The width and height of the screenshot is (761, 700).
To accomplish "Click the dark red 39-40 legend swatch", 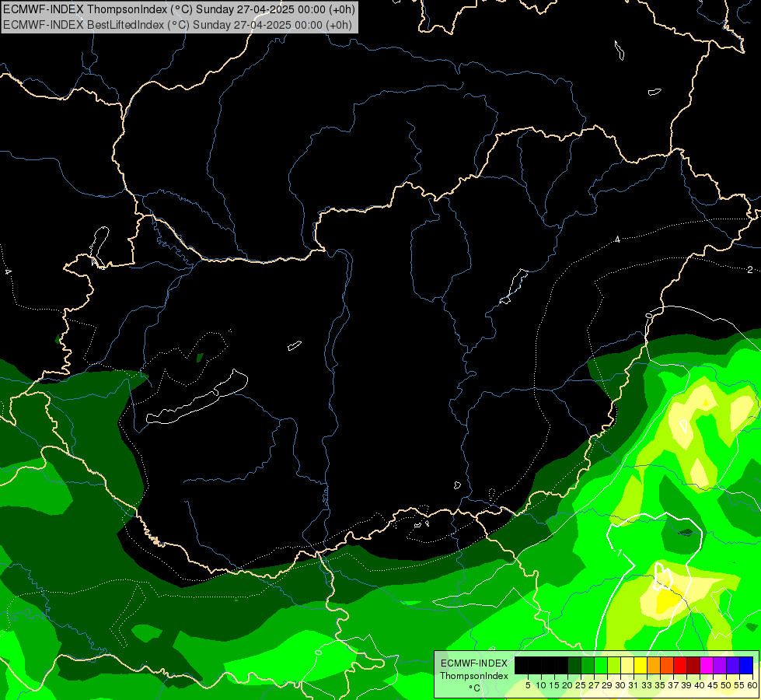I will tap(693, 665).
